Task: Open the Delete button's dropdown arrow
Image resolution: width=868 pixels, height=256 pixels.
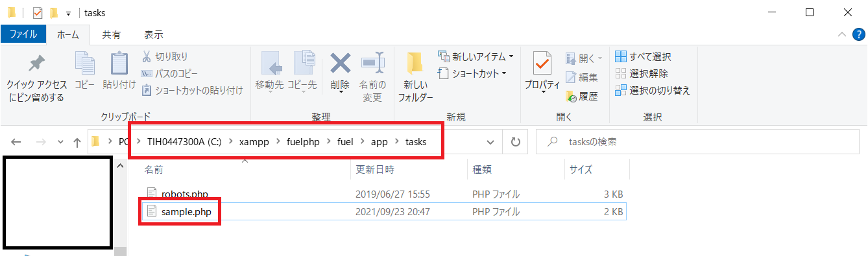Action: click(340, 93)
